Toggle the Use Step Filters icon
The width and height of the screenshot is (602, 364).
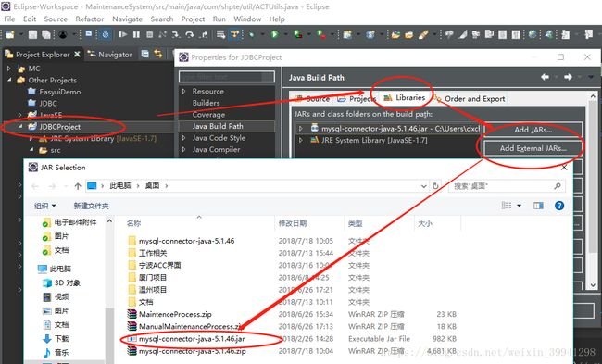pos(234,35)
